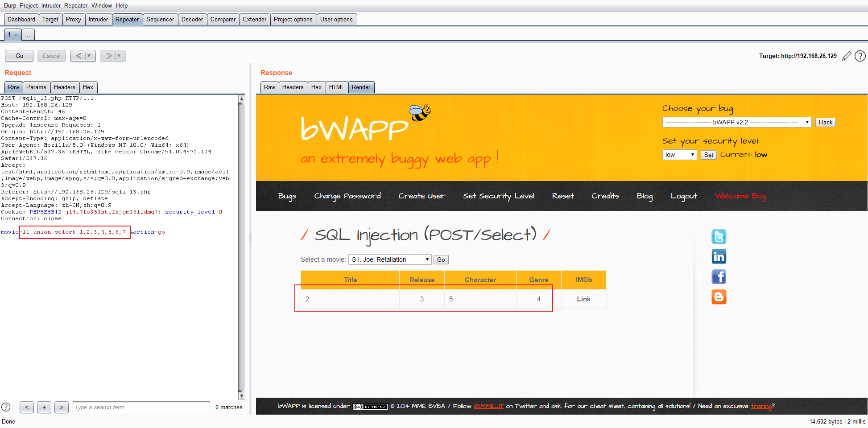The image size is (868, 428).
Task: Open the User options tab
Action: point(336,19)
